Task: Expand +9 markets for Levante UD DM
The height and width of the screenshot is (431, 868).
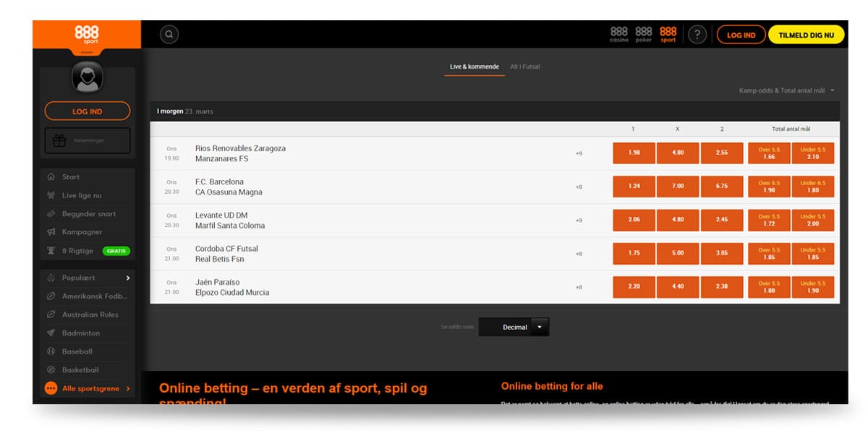Action: click(x=579, y=220)
